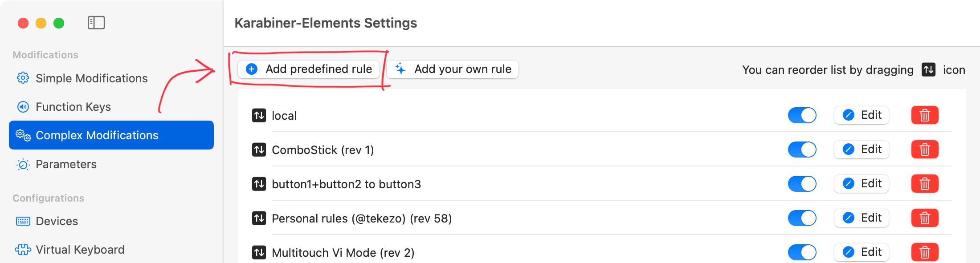Edit the Multitouch Vi Mode rule
This screenshot has height=263, width=980.
coord(862,252)
